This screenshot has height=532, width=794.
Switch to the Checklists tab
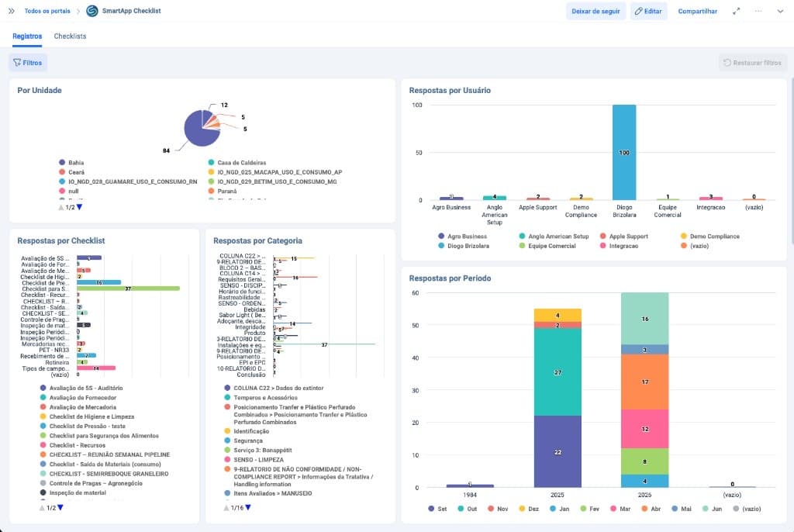70,36
